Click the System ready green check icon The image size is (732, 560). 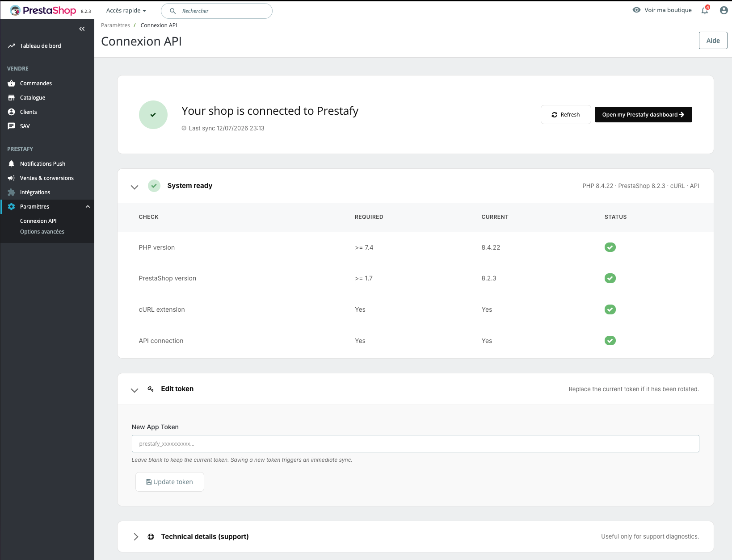click(x=154, y=186)
